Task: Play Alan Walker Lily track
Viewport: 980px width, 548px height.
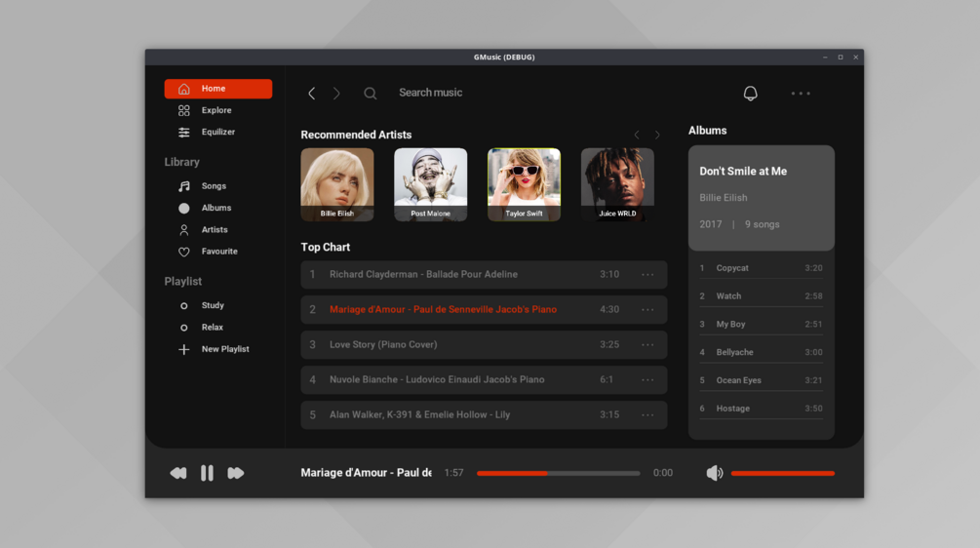Action: pos(484,415)
